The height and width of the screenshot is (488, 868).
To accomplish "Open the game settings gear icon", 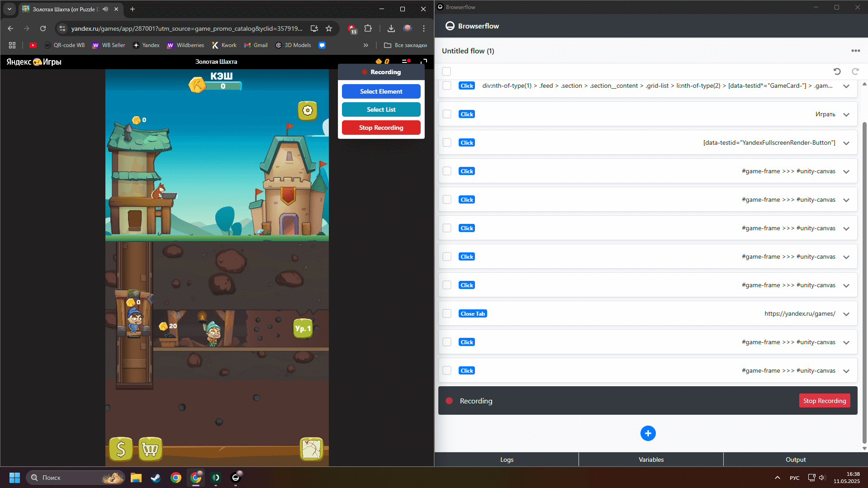I will pos(308,110).
